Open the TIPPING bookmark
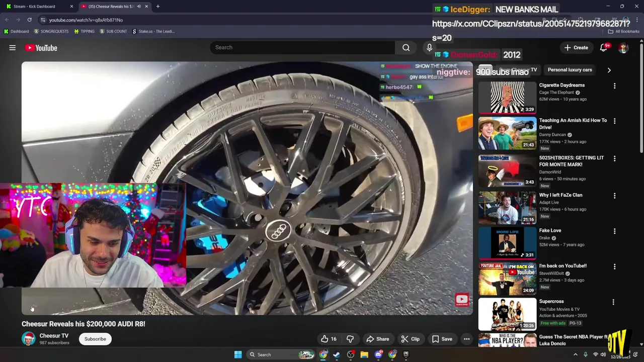The height and width of the screenshot is (362, 644). coord(84,31)
